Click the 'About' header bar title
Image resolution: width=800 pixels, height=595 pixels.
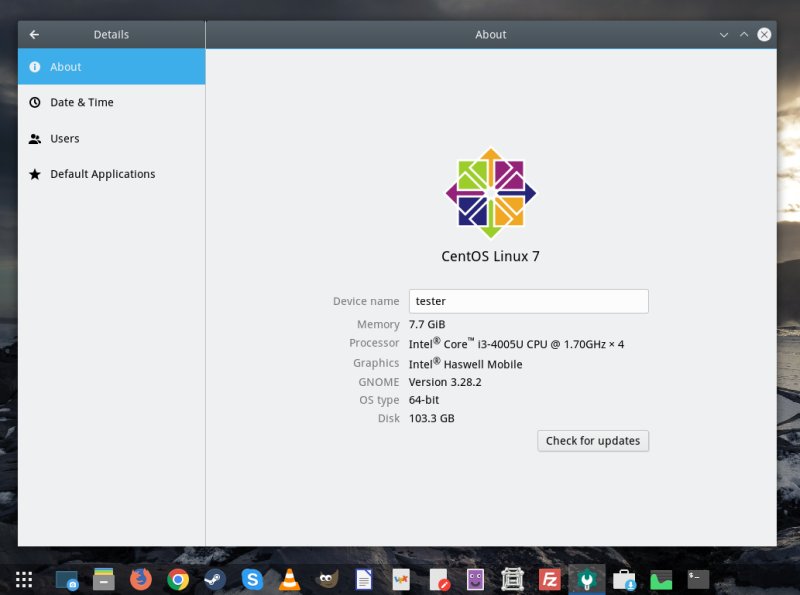pos(491,35)
